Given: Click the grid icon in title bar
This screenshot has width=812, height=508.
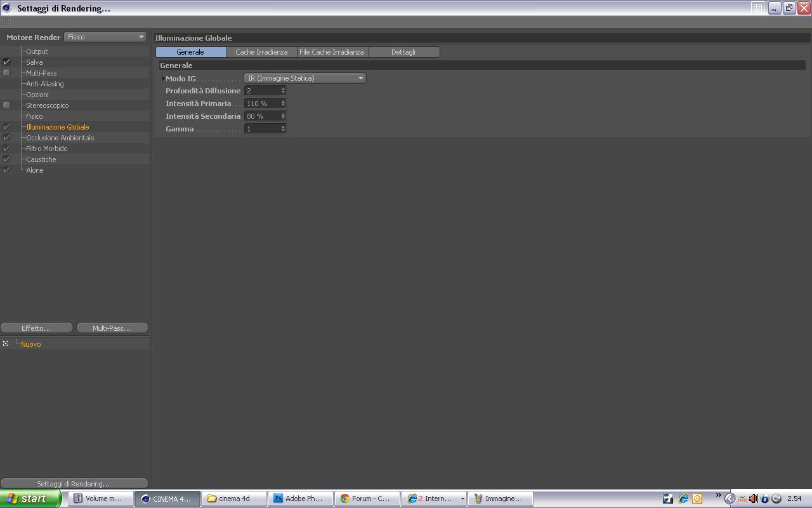Looking at the screenshot, I should point(757,8).
